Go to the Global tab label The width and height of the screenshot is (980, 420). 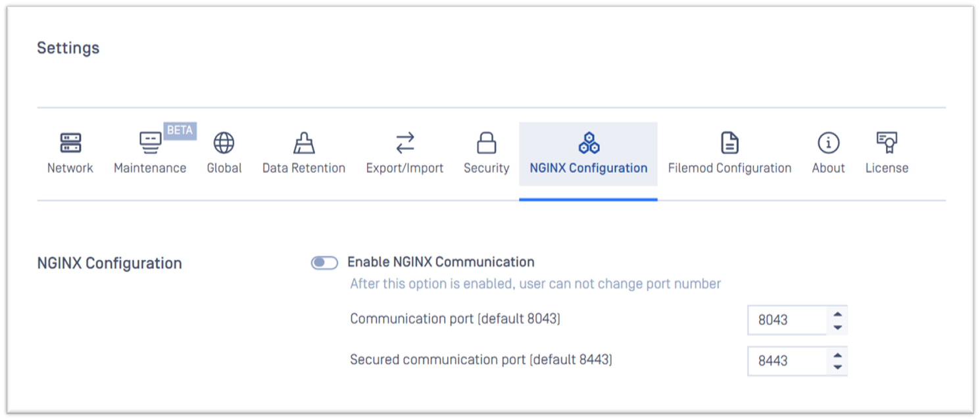tap(224, 168)
